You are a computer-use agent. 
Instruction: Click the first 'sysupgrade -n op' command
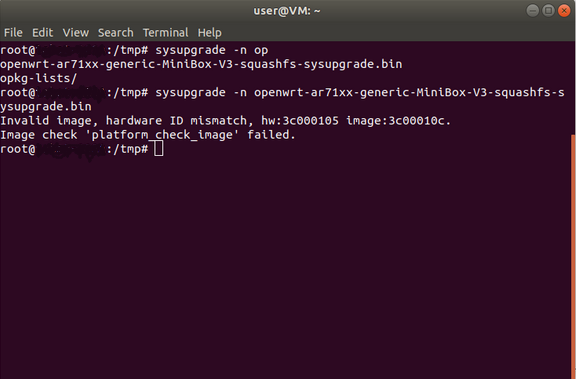pyautogui.click(x=212, y=50)
